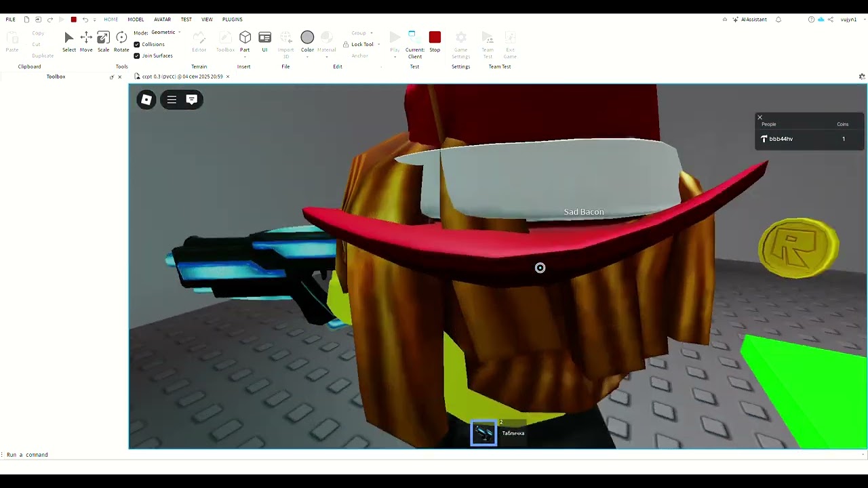Click the cloud sync icon

click(821, 20)
